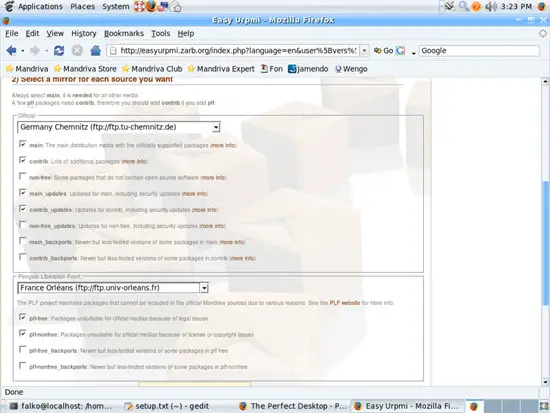
Task: Click the orange update notifier tray icon
Action: 476,6
